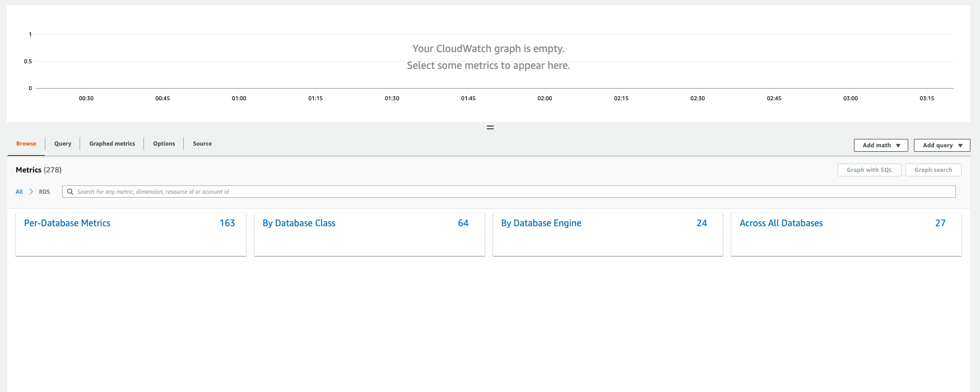This screenshot has height=392, width=980.
Task: Open Per-Database Metrics
Action: coord(67,223)
